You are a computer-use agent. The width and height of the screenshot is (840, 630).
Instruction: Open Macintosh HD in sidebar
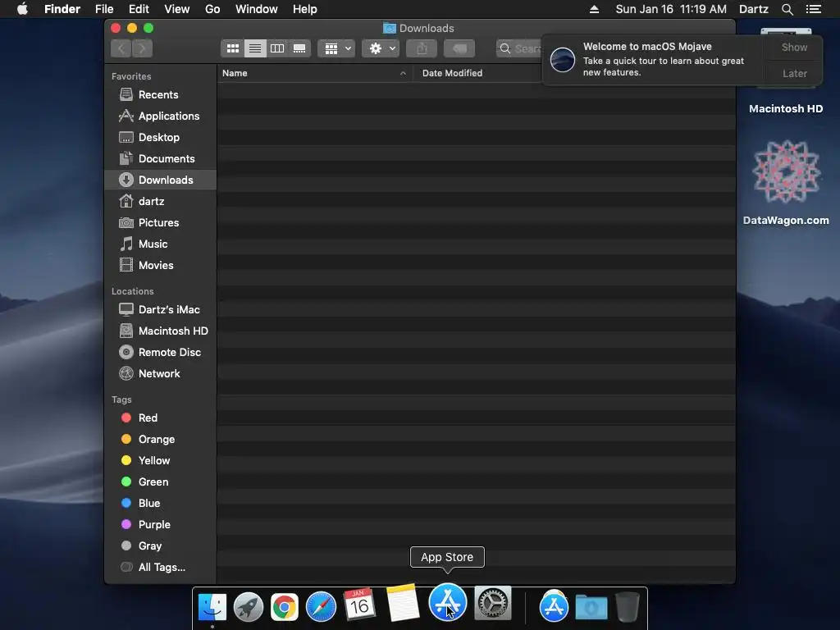point(161,331)
